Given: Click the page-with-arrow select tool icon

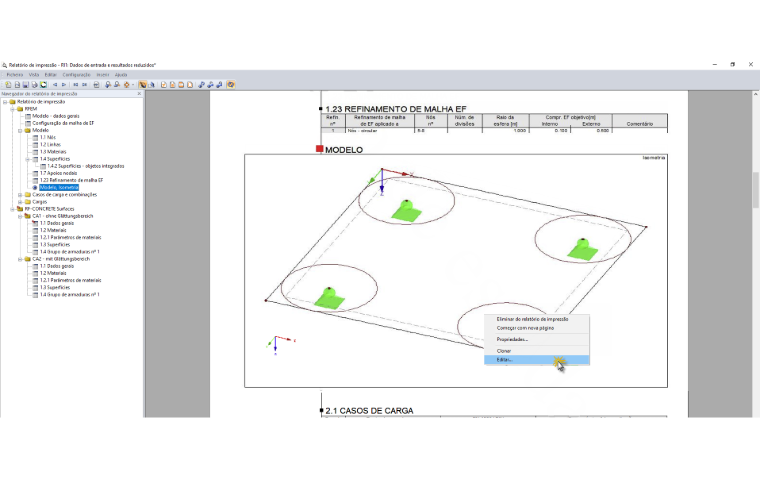Looking at the screenshot, I should 151,84.
